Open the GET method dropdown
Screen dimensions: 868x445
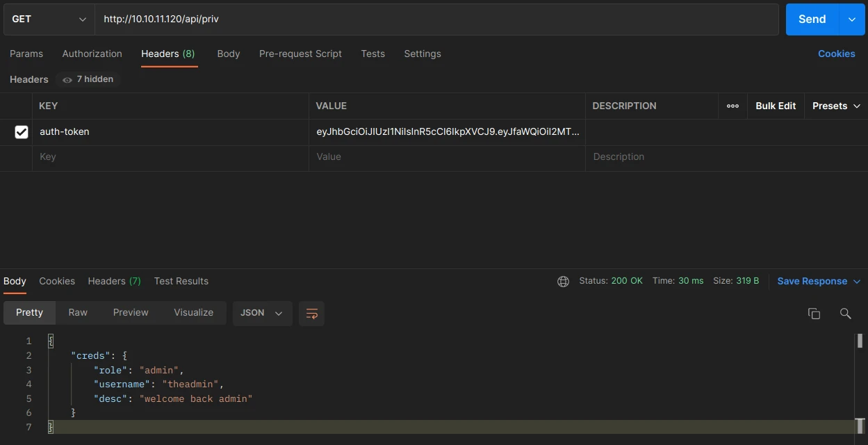coord(49,19)
